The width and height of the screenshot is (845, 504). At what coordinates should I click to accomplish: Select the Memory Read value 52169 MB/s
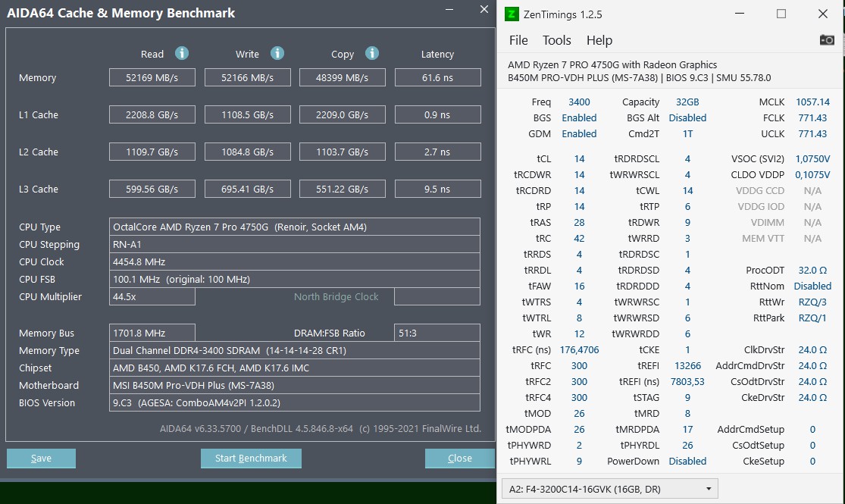click(x=152, y=77)
